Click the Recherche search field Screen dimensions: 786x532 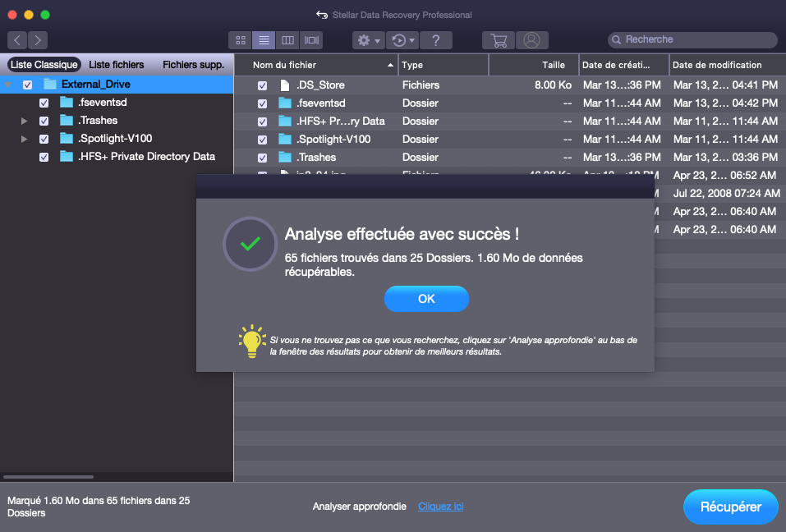(692, 39)
